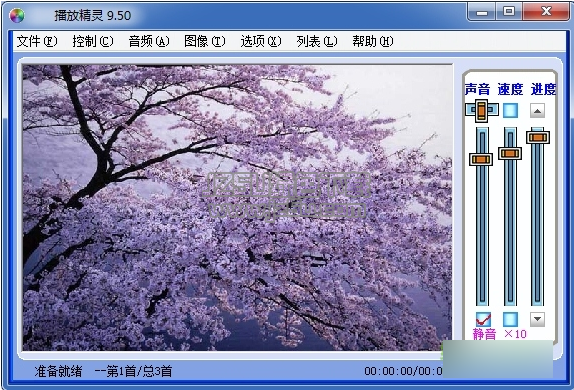Minimize the 播放精灵 window
The height and width of the screenshot is (390, 574).
482,12
